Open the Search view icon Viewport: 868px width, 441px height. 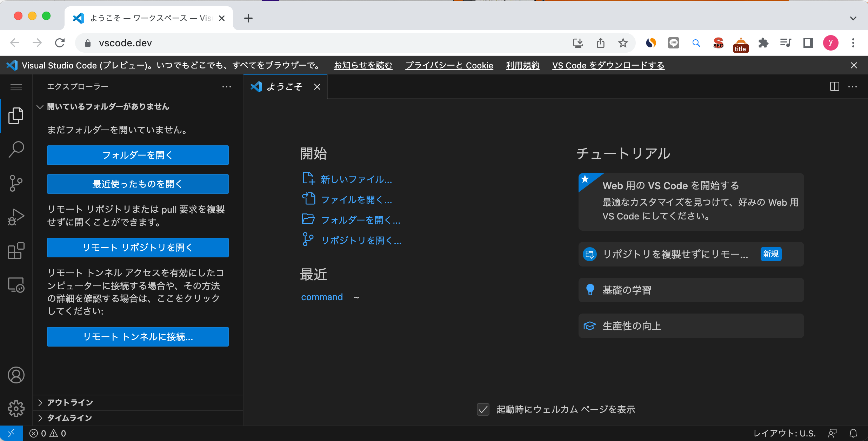click(16, 150)
